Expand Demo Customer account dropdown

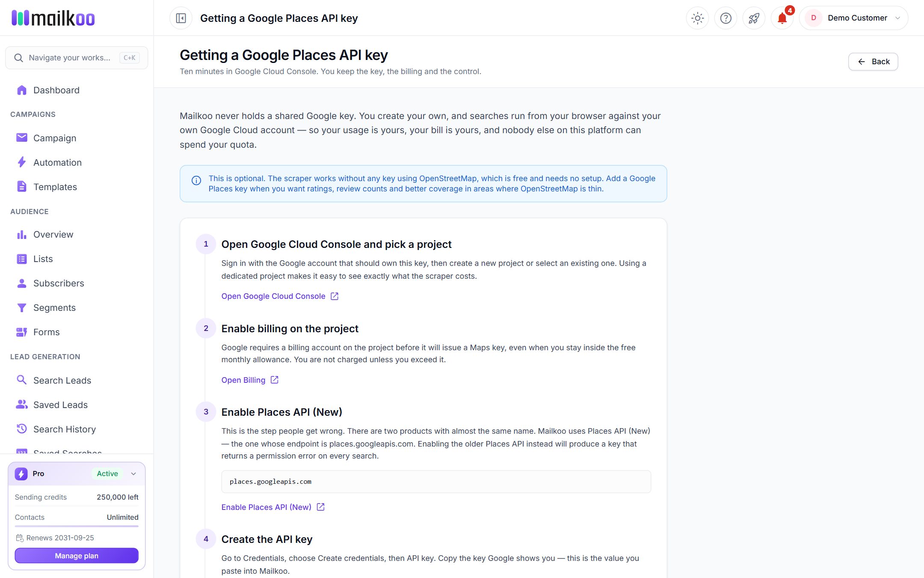point(853,18)
